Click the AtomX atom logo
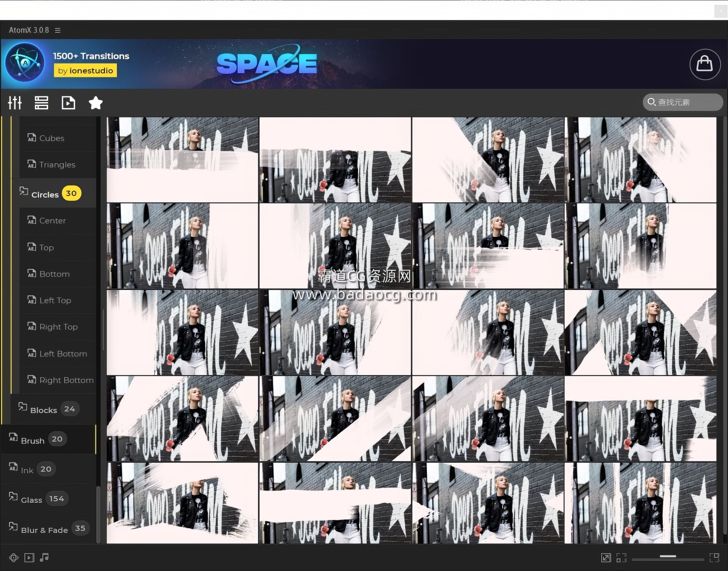This screenshot has height=571, width=728. point(25,63)
